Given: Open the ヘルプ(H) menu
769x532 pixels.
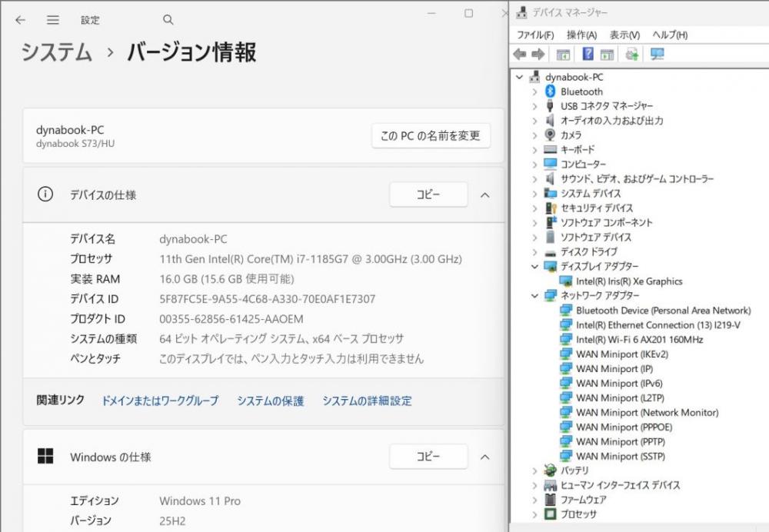Looking at the screenshot, I should pyautogui.click(x=670, y=35).
